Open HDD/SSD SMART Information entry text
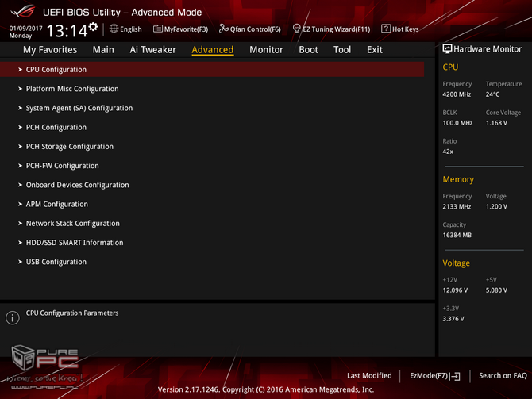This screenshot has width=532, height=399. point(75,243)
